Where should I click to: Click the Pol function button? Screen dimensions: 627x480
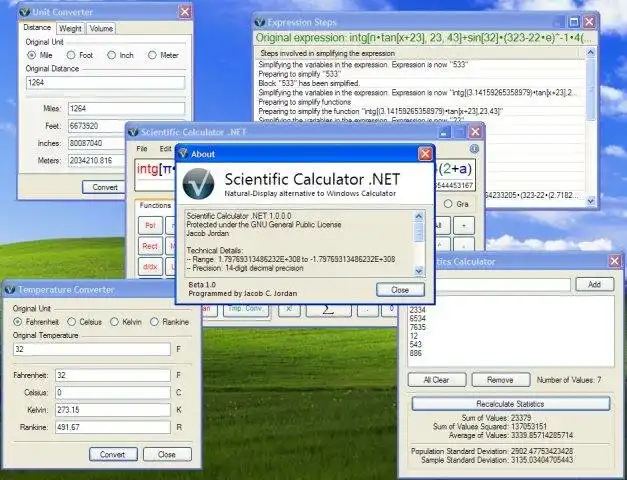click(x=150, y=225)
